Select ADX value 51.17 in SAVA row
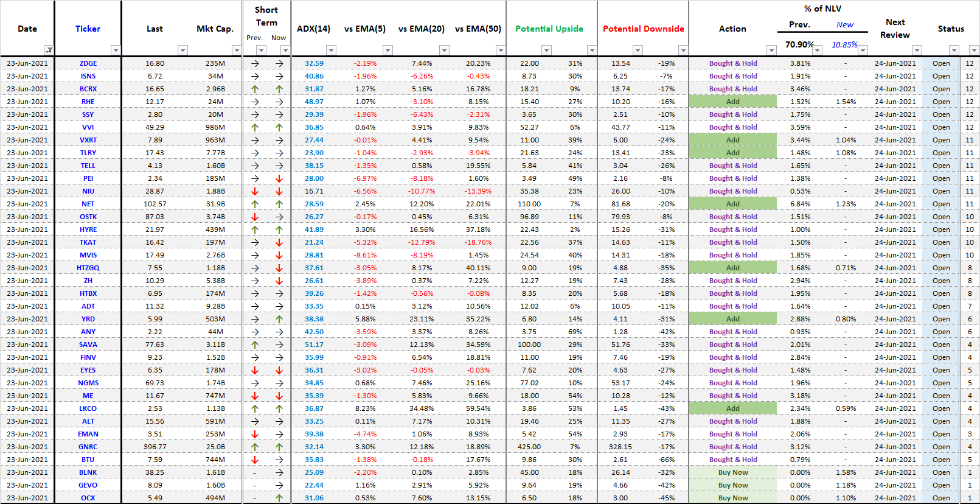 point(315,345)
